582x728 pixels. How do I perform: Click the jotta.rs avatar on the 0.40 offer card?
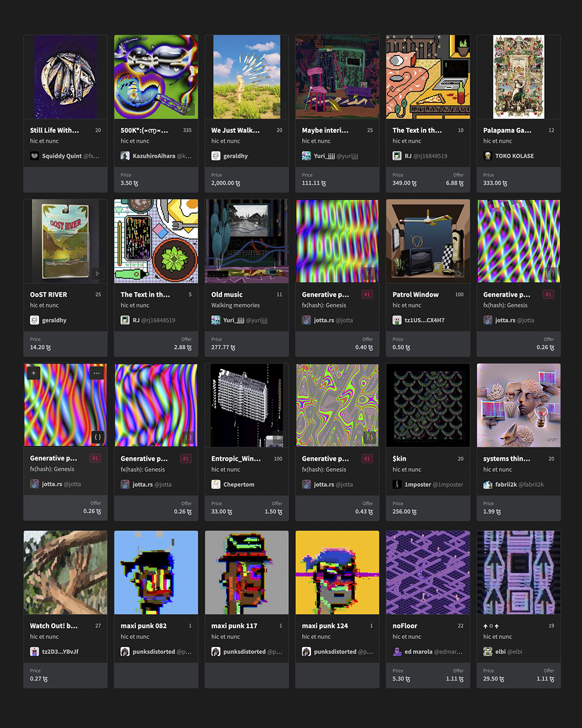pos(306,320)
